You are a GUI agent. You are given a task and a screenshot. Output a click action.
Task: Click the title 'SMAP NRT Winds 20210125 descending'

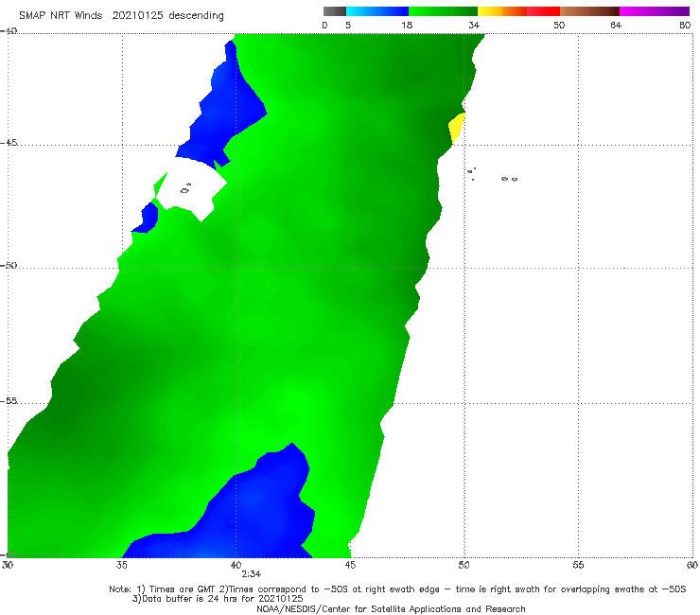tap(121, 16)
